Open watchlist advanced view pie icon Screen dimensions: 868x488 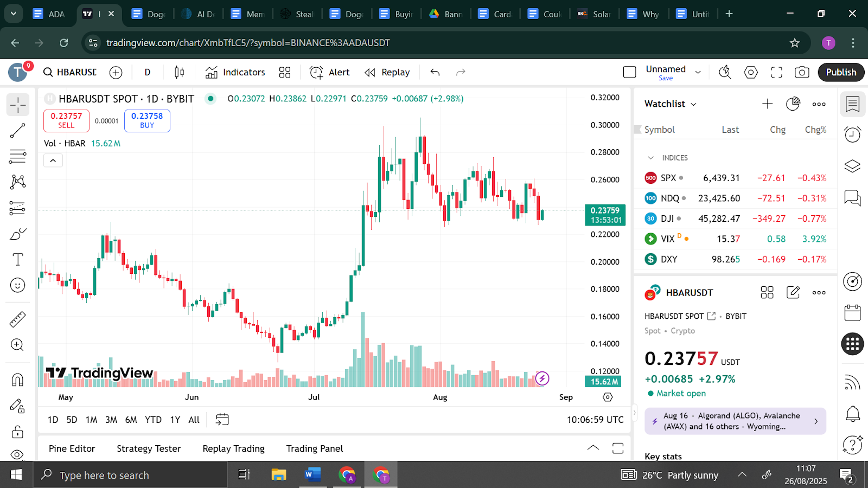[793, 104]
